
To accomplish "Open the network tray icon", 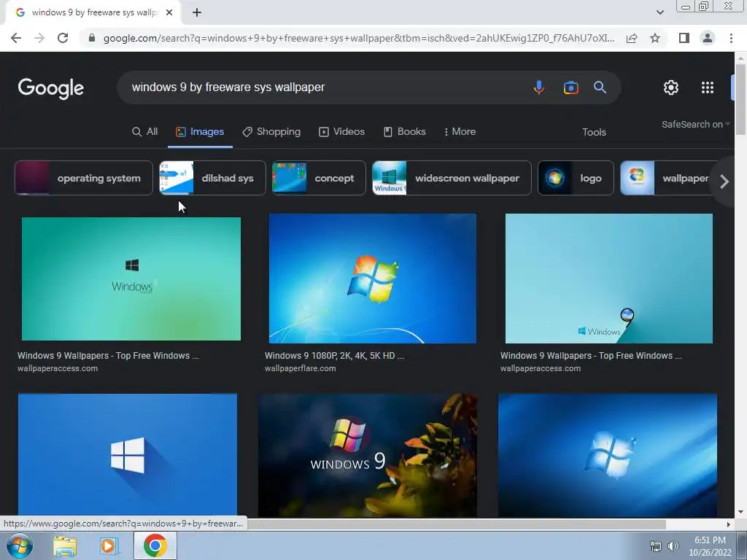I will [656, 546].
